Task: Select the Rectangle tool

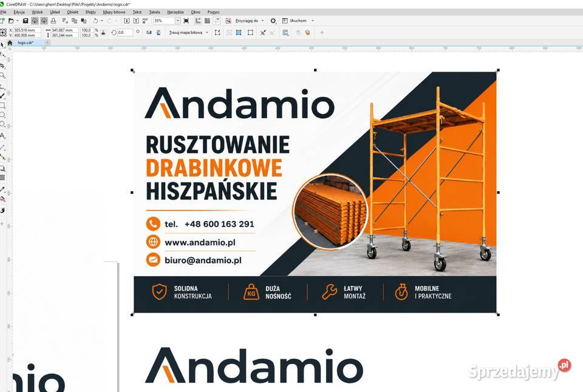Action: pos(2,106)
